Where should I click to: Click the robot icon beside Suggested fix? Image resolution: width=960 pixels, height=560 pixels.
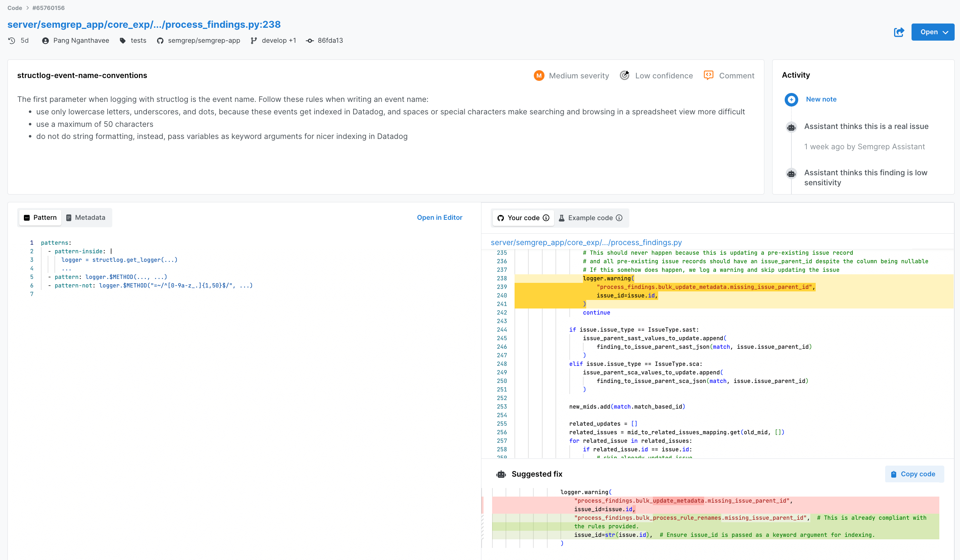[501, 474]
